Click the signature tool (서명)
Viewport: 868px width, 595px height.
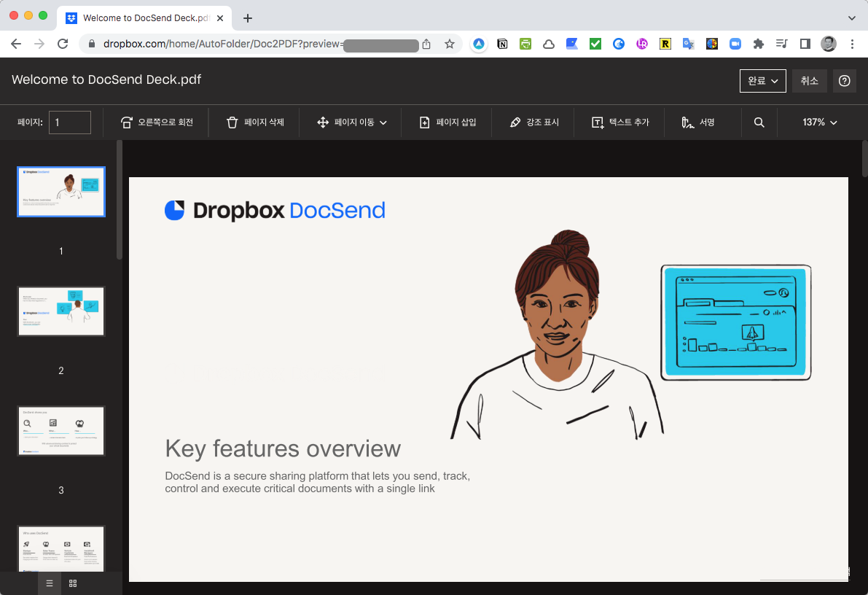698,122
